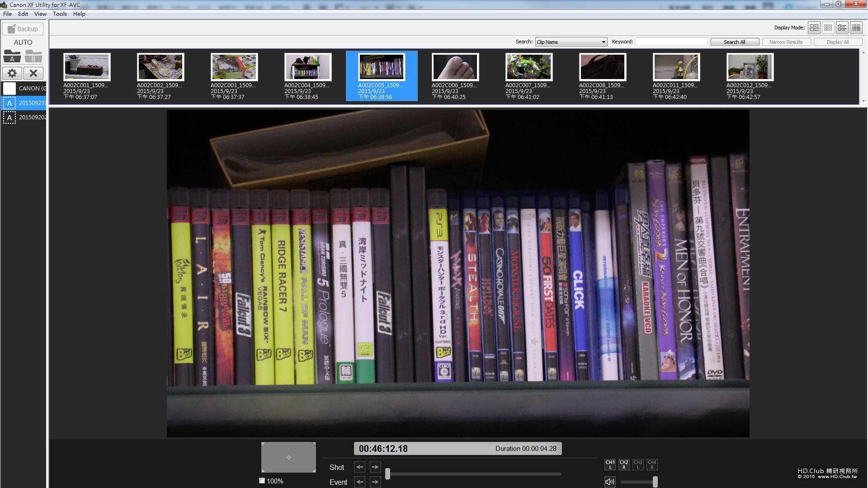Screen dimensions: 868x488
Task: Mute audio with the speaker icon
Action: (x=610, y=482)
